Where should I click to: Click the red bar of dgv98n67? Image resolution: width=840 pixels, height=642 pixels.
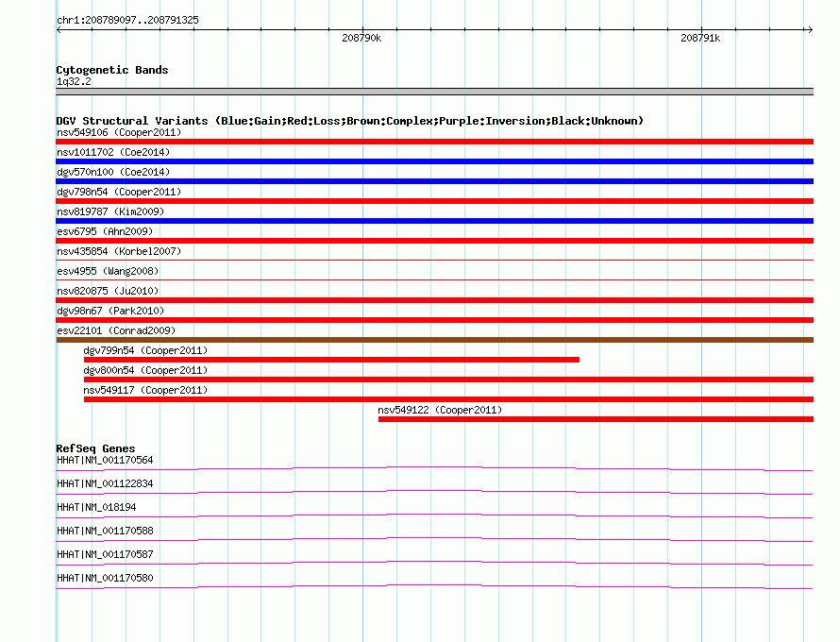click(434, 320)
